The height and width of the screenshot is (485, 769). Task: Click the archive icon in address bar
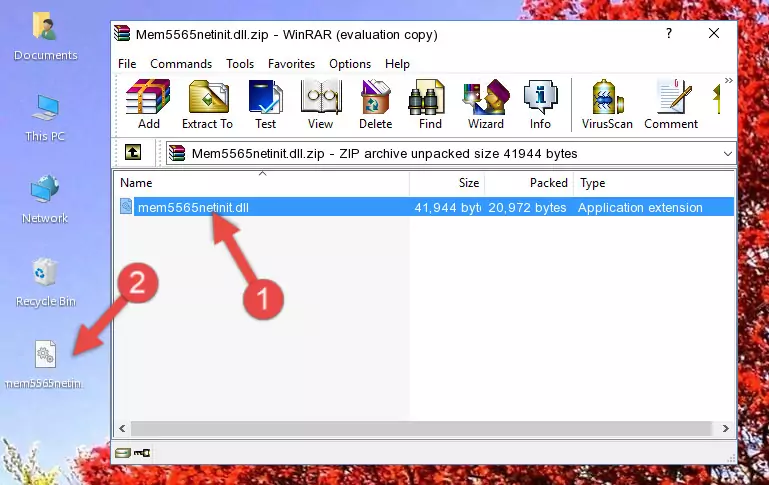[177, 153]
